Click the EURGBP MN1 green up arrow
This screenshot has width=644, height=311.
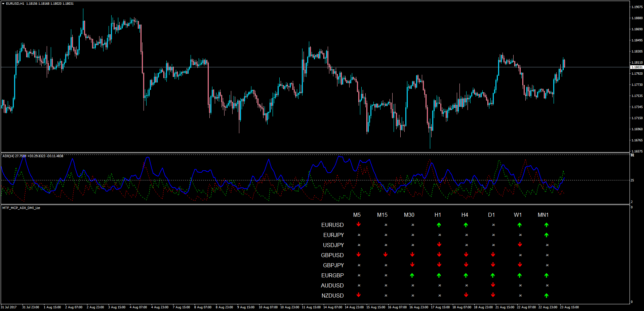pos(547,275)
